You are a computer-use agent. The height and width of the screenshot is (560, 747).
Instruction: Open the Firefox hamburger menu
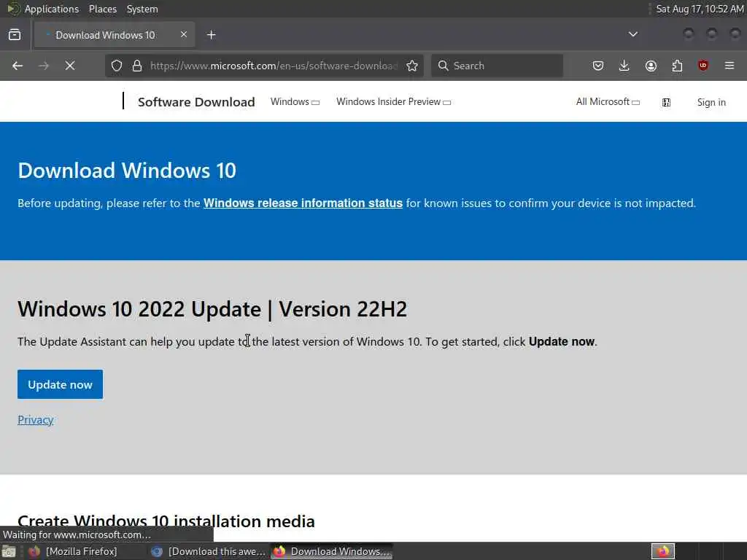[729, 66]
